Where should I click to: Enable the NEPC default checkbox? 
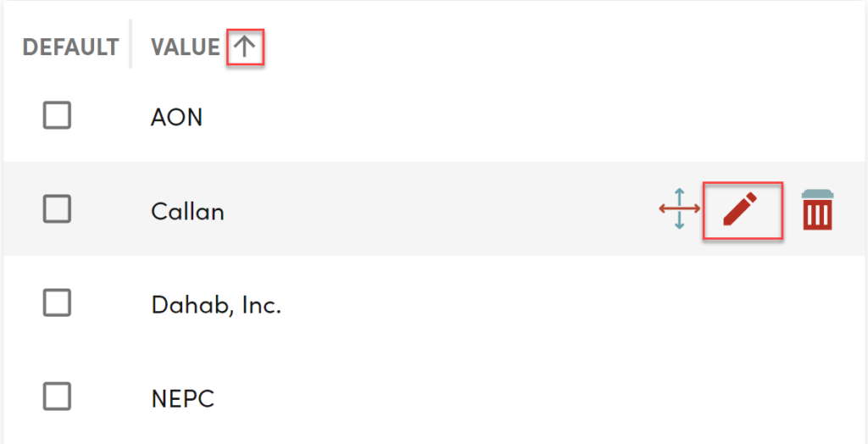coord(57,396)
